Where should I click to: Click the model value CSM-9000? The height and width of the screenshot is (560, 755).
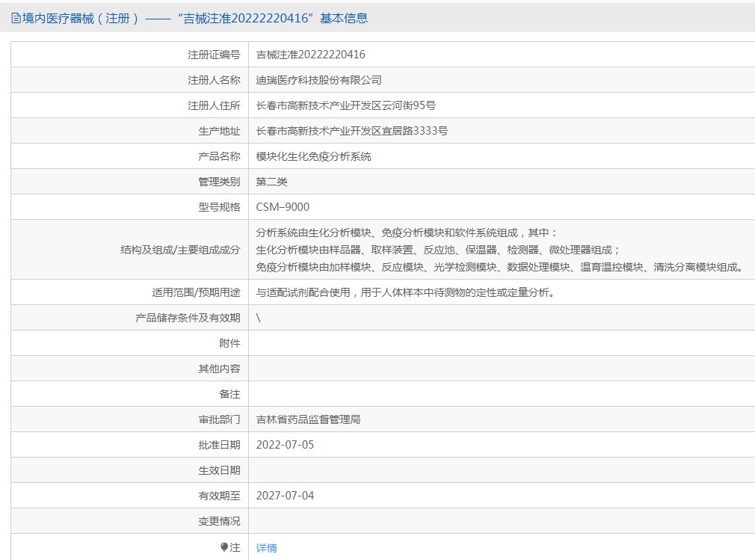(283, 207)
